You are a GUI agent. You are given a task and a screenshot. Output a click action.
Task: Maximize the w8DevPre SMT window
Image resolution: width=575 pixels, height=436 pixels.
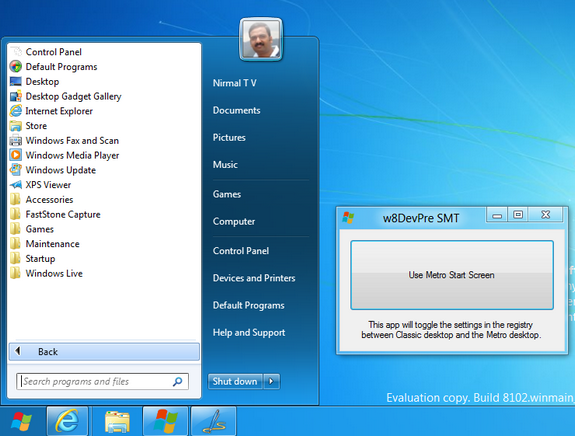518,215
